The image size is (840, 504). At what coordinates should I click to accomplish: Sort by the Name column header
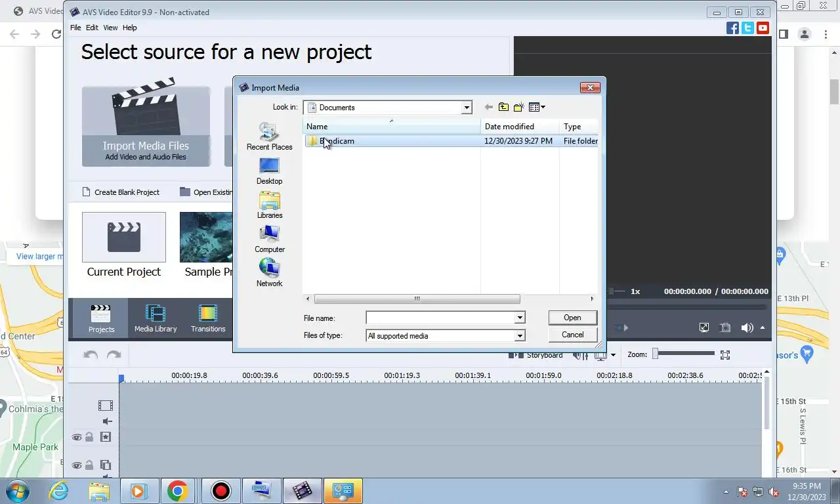[391, 126]
